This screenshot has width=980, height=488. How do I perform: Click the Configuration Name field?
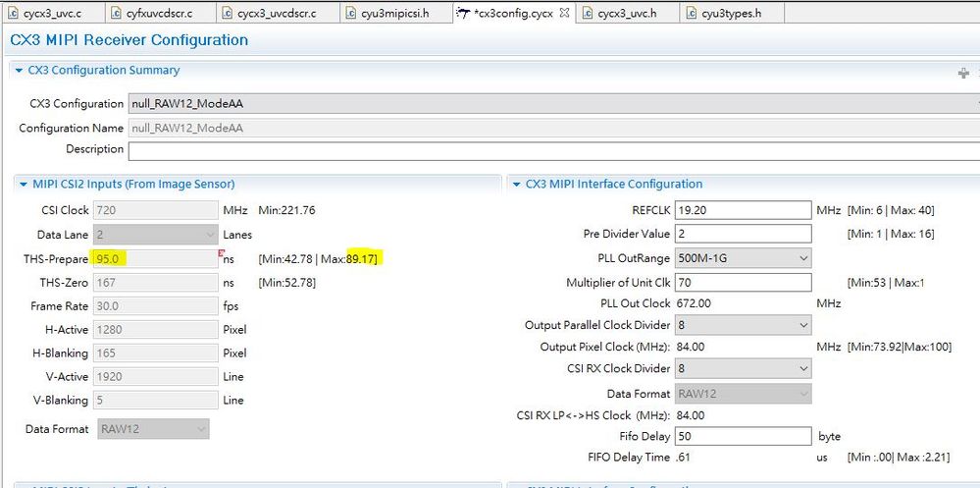[553, 129]
